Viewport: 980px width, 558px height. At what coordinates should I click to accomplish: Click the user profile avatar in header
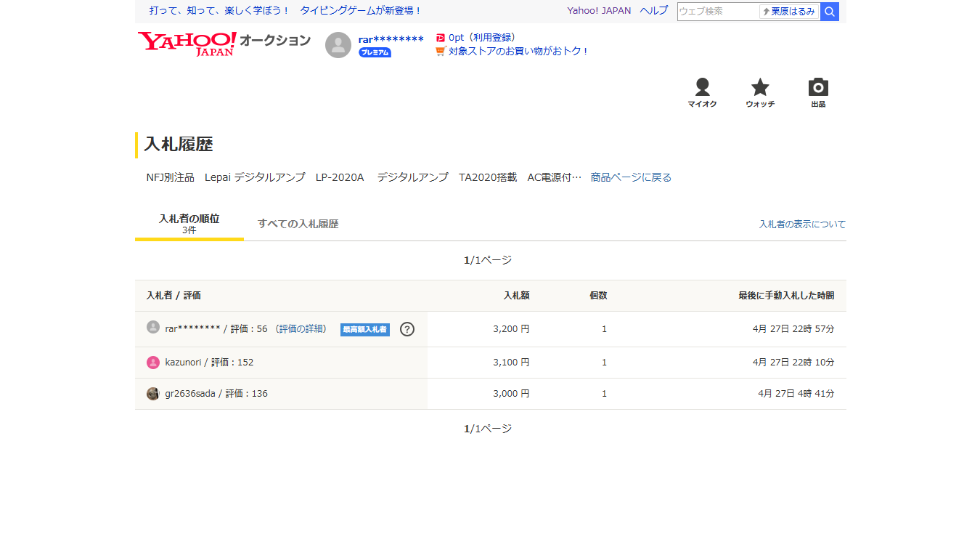338,45
